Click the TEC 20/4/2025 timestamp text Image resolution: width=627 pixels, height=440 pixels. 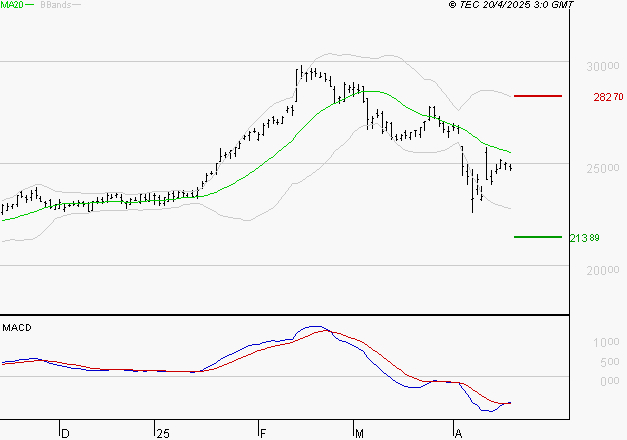(511, 5)
